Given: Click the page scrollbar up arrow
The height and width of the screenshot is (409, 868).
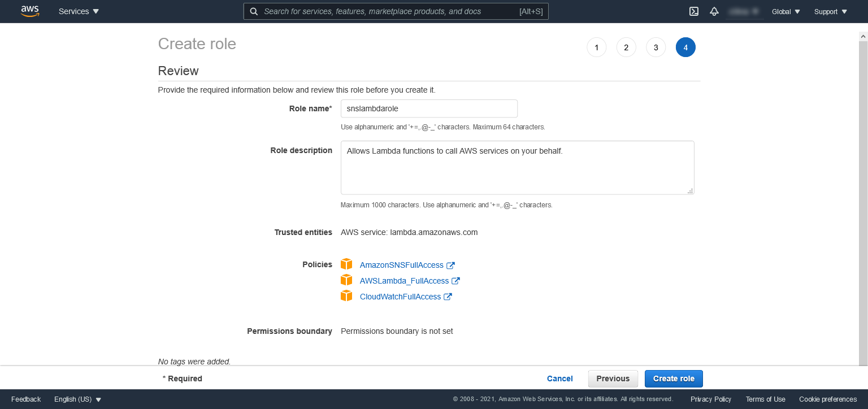Looking at the screenshot, I should point(863,36).
